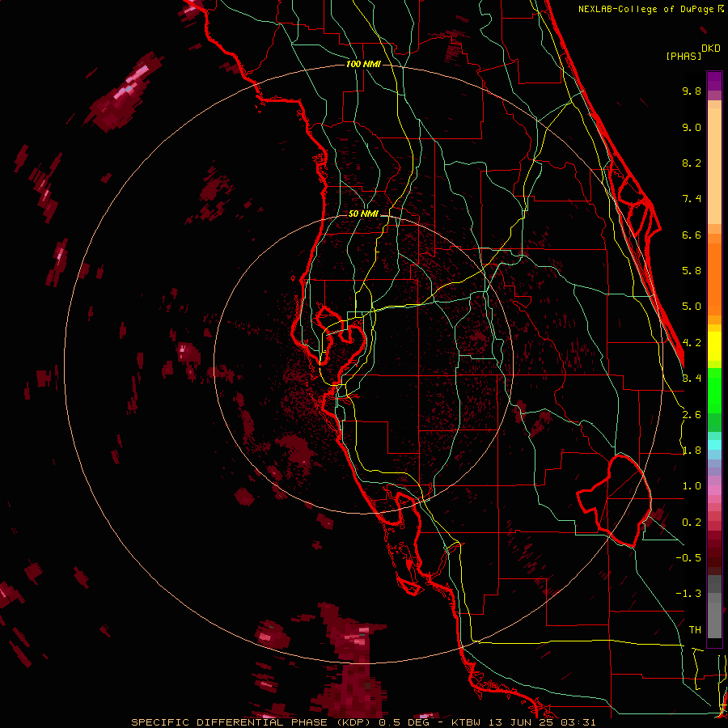Image resolution: width=728 pixels, height=728 pixels.
Task: Select the 3.4 scale value
Action: coord(692,379)
